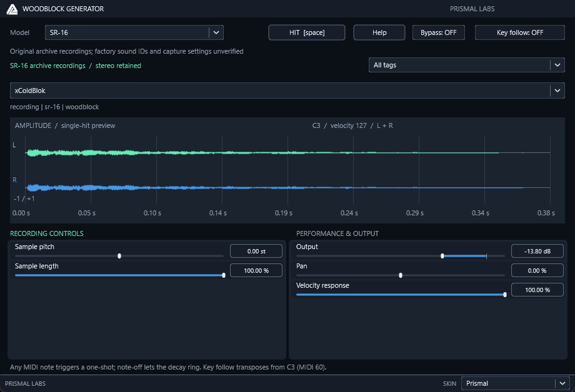This screenshot has height=392, width=575.
Task: Click PRISMAL LABS footer text
Action: point(25,384)
